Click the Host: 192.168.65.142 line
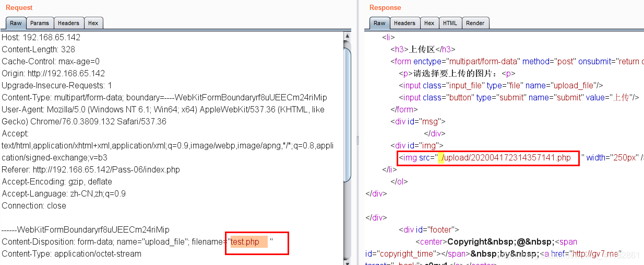This screenshot has height=265, width=644. pos(41,38)
